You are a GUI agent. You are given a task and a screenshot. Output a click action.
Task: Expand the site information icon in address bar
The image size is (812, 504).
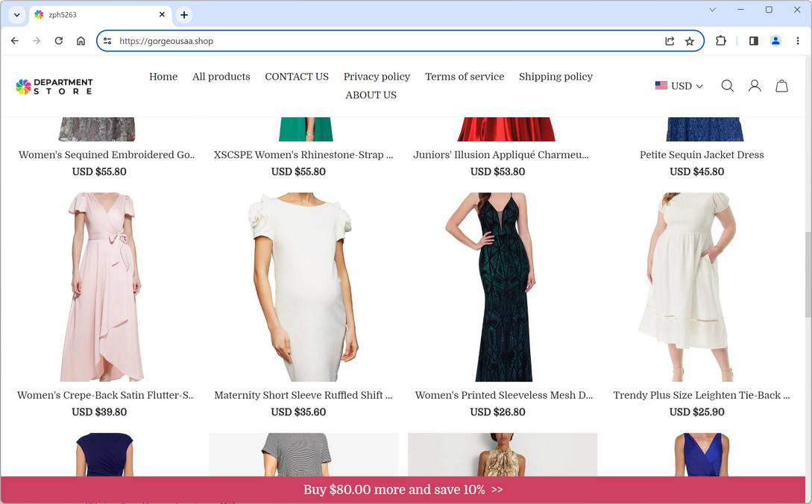coord(107,41)
